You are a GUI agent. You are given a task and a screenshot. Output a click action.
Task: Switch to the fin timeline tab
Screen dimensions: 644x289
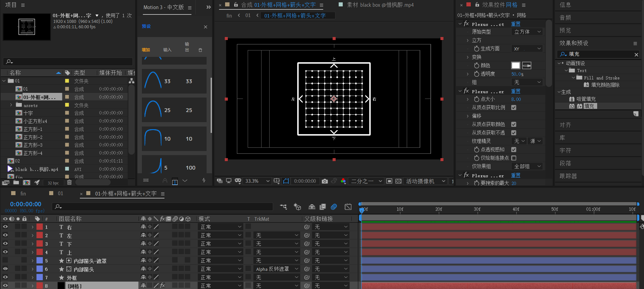[23, 193]
